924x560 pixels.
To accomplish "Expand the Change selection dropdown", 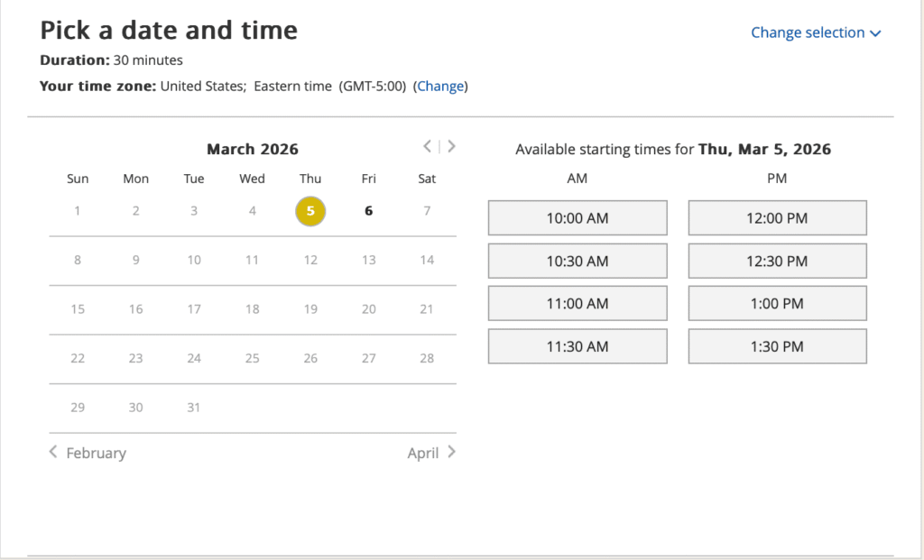I will tap(815, 32).
